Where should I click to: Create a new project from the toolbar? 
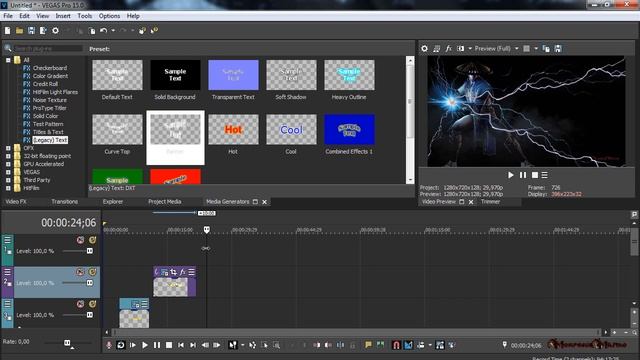[7, 31]
